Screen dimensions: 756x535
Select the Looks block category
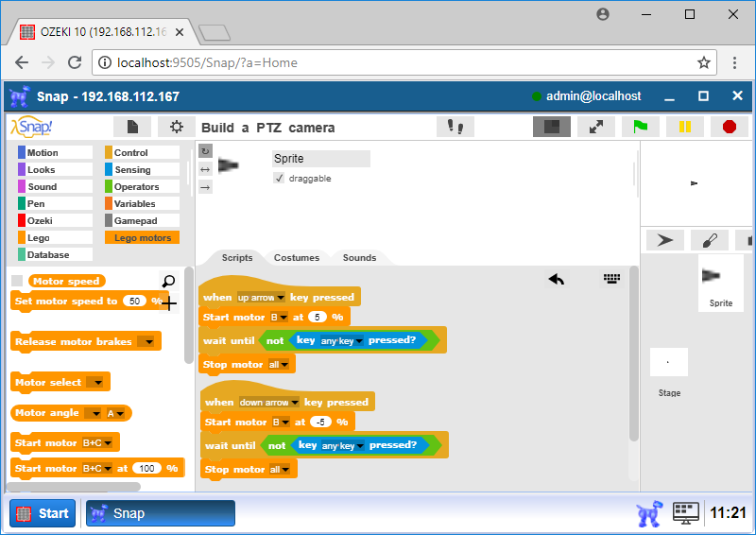(55, 170)
